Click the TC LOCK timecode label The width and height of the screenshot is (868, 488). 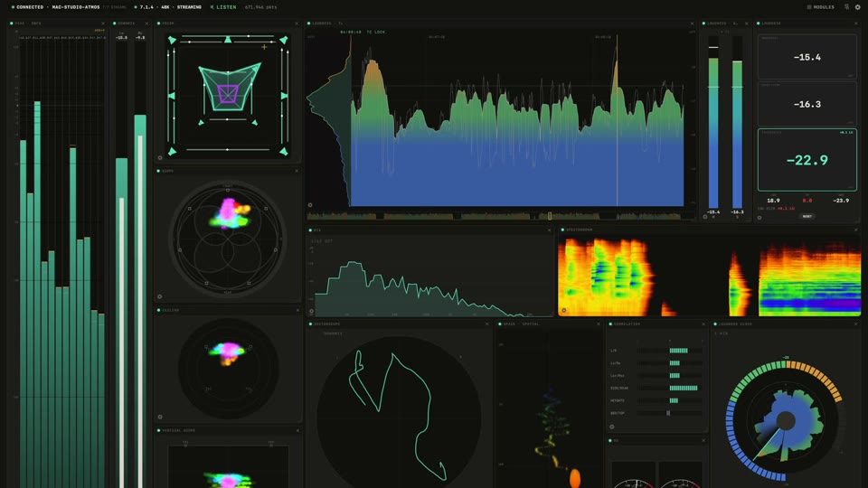pos(376,33)
